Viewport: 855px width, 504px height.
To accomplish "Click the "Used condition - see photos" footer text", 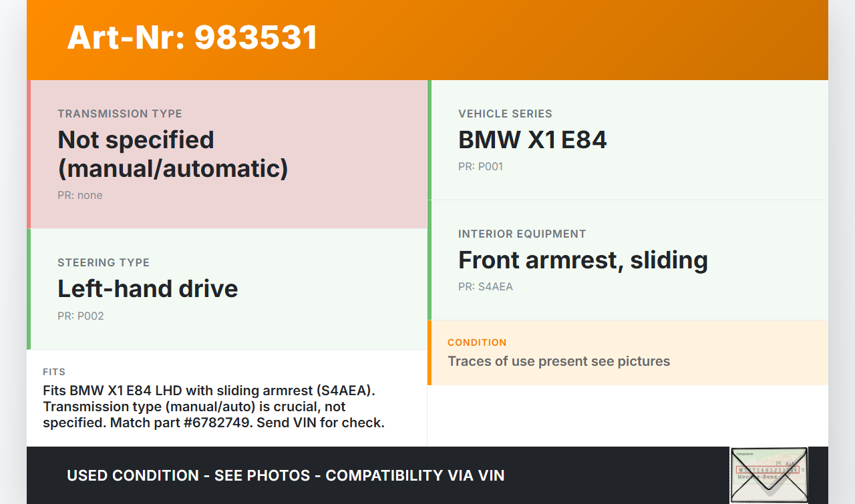I will pos(188,475).
